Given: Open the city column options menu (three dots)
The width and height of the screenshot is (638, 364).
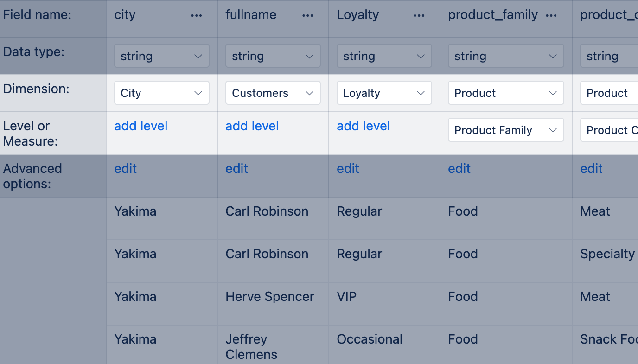Looking at the screenshot, I should click(197, 15).
